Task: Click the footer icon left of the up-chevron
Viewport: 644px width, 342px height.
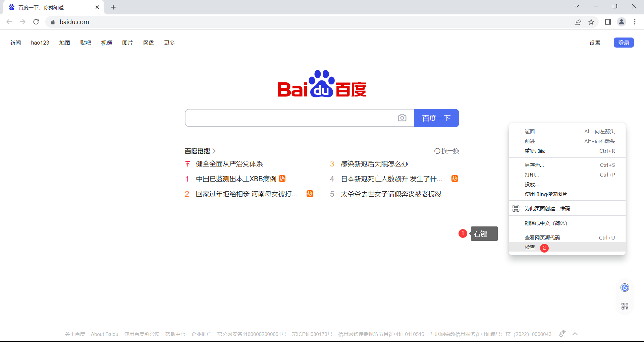Action: [x=562, y=334]
